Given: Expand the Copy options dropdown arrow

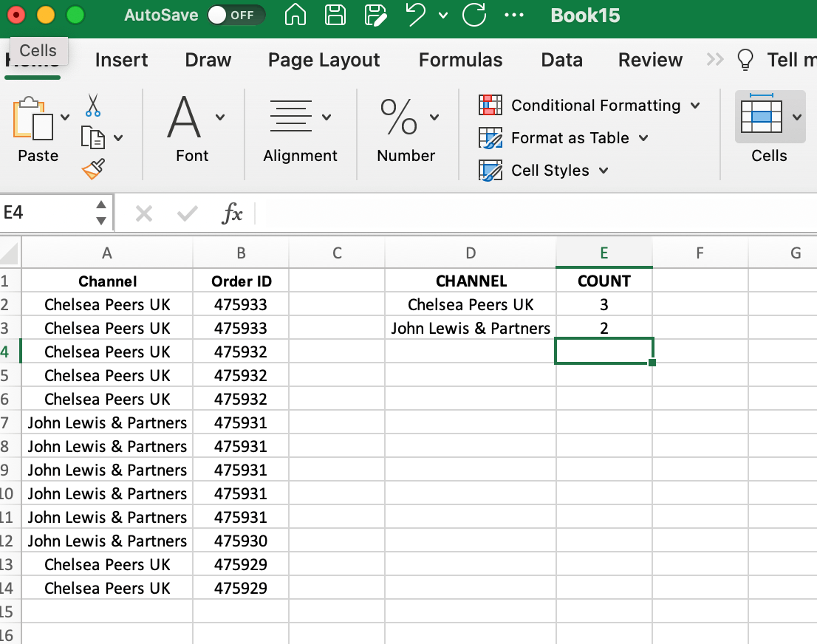Looking at the screenshot, I should [x=118, y=138].
